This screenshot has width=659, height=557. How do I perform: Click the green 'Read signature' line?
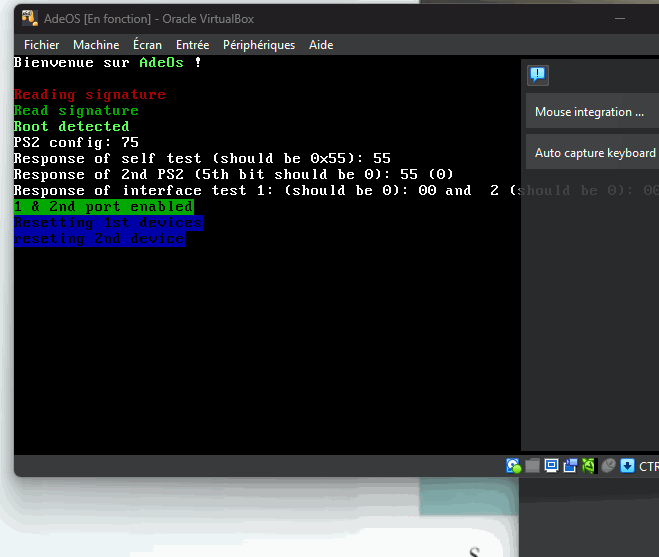click(76, 111)
